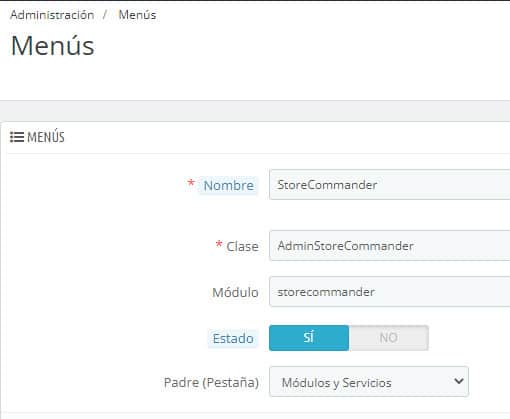This screenshot has width=510, height=419.
Task: Click the red asterisk next to Nombre
Action: (191, 183)
